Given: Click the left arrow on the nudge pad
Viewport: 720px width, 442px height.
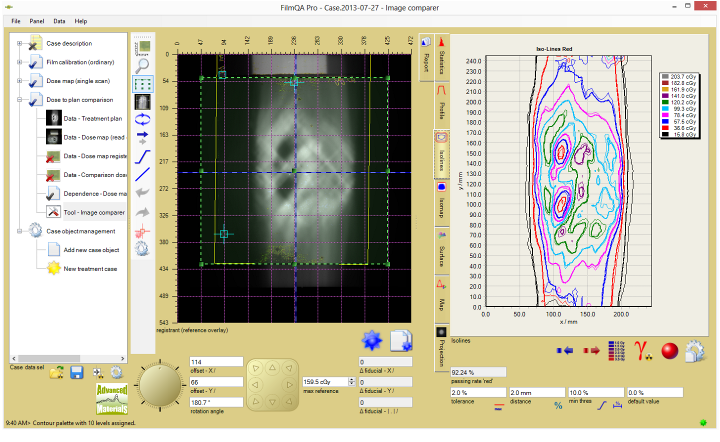Looking at the screenshot, I should (255, 385).
